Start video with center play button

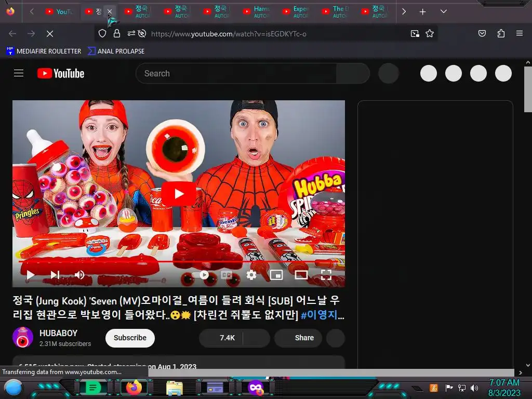tap(179, 194)
